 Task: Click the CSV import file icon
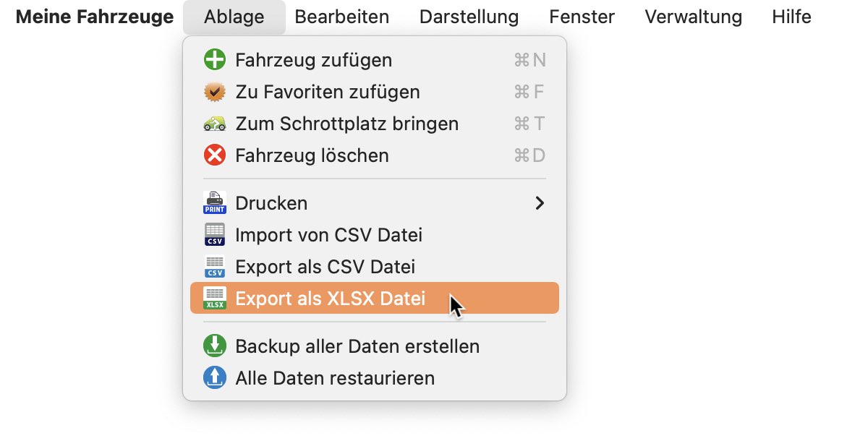pyautogui.click(x=215, y=235)
